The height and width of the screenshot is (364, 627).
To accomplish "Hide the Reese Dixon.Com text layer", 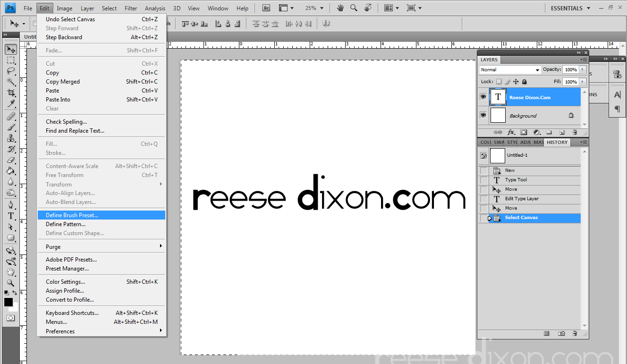I will point(483,97).
